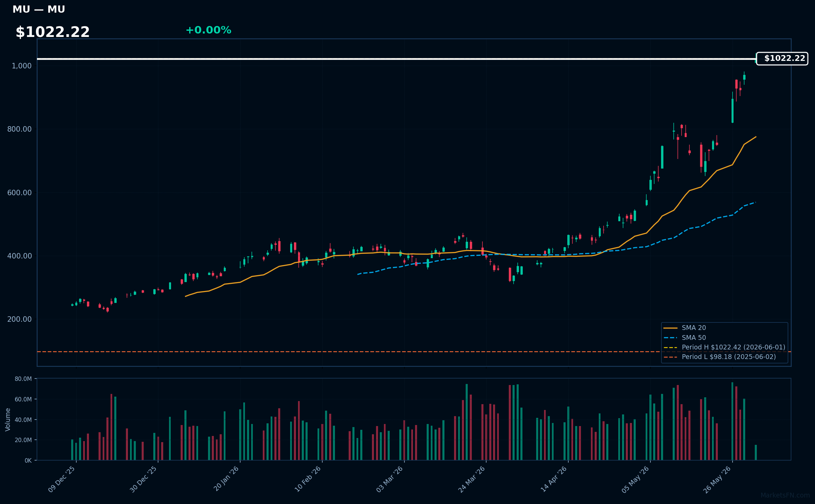This screenshot has width=815, height=504.
Task: Select the large $1022.22 header price
Action: 53,32
